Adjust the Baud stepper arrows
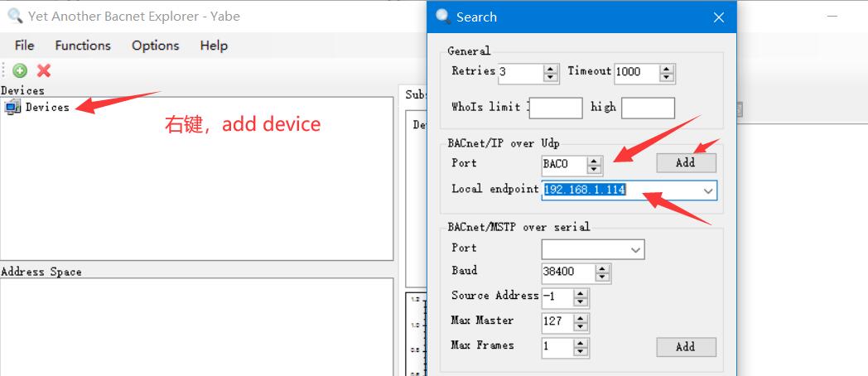This screenshot has height=376, width=868. pos(603,272)
